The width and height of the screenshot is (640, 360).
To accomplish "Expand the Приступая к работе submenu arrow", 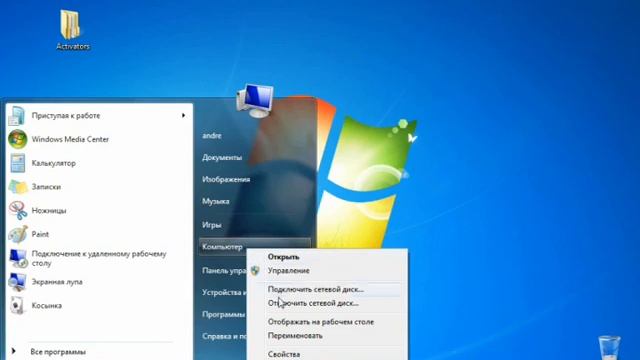I will 183,116.
